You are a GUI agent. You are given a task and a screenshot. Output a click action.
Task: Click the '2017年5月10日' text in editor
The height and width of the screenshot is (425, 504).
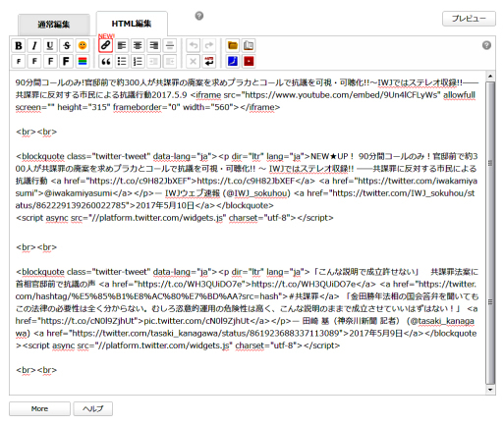pyautogui.click(x=165, y=206)
